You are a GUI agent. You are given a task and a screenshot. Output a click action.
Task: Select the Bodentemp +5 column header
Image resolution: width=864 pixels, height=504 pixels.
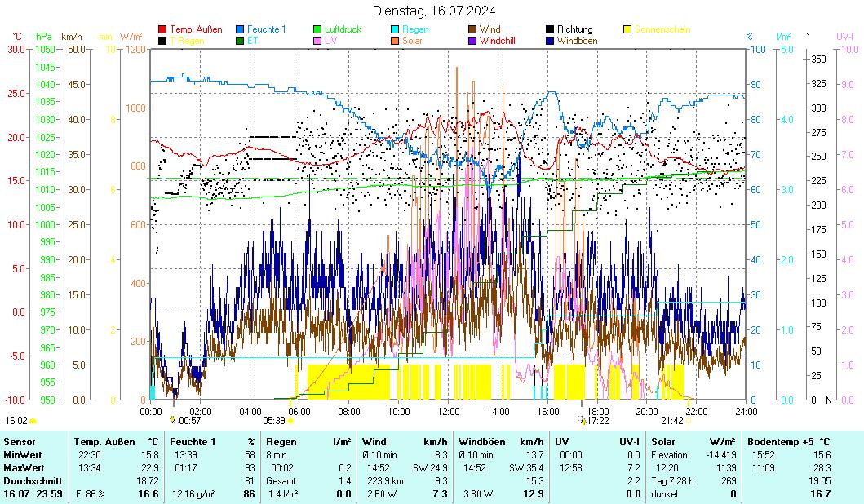[785, 441]
